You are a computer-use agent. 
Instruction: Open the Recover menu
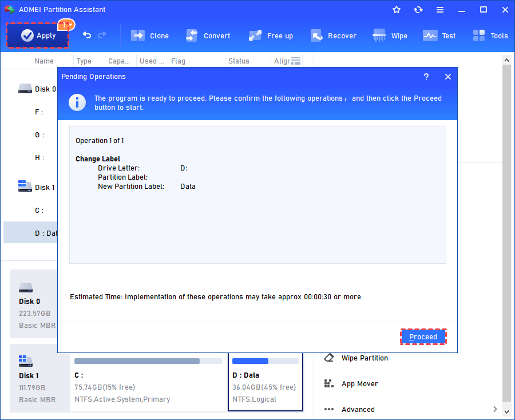tap(334, 36)
